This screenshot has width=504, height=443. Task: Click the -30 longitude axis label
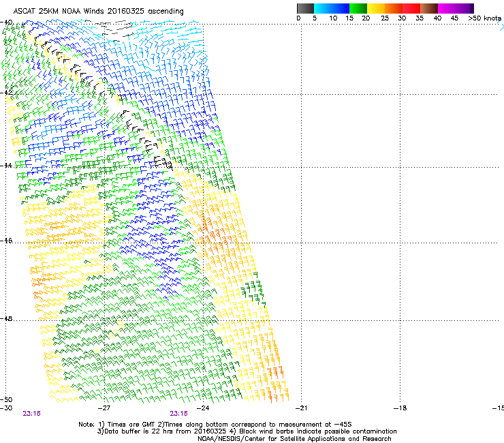pyautogui.click(x=6, y=408)
